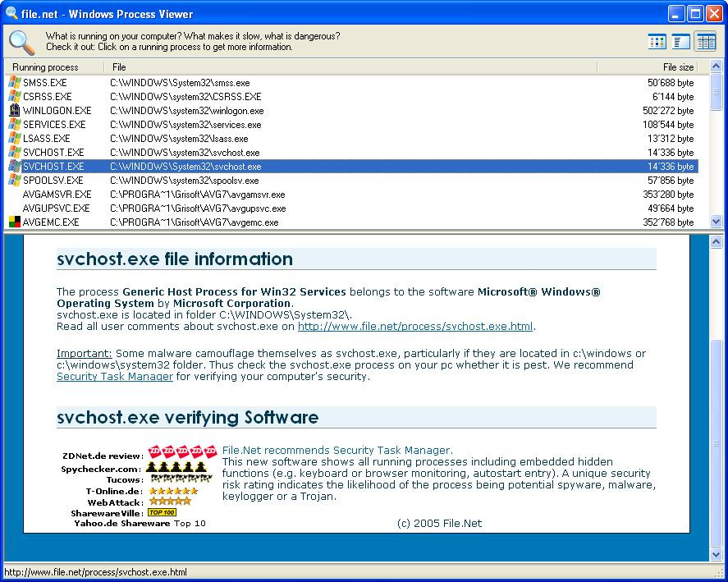Image resolution: width=728 pixels, height=582 pixels.
Task: Click the path C:\WINDOWS\system32\spoolsv.exe
Action: coord(185,181)
